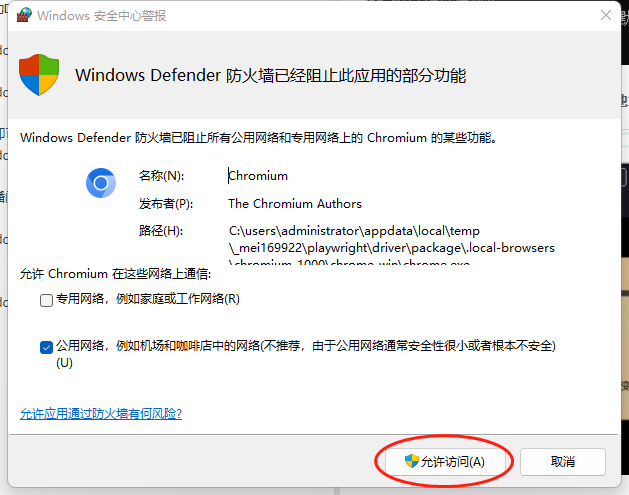Click the name field showing Chromium
Viewport: 629px width, 495px height.
point(258,176)
